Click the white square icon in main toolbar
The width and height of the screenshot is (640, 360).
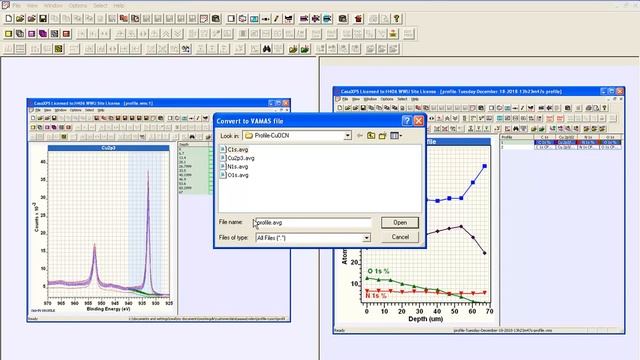pos(231,19)
